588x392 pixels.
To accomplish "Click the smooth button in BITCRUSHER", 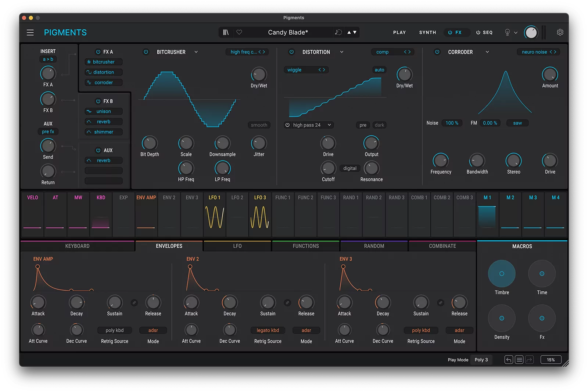I will (x=259, y=125).
